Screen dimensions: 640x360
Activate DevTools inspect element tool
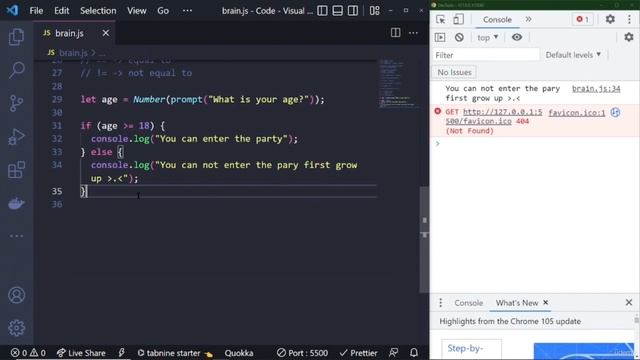[x=440, y=19]
